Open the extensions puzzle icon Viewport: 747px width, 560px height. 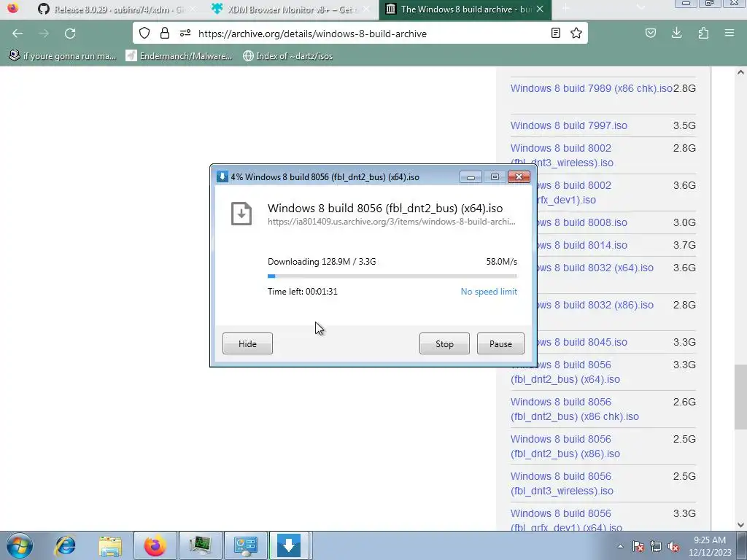(x=703, y=33)
